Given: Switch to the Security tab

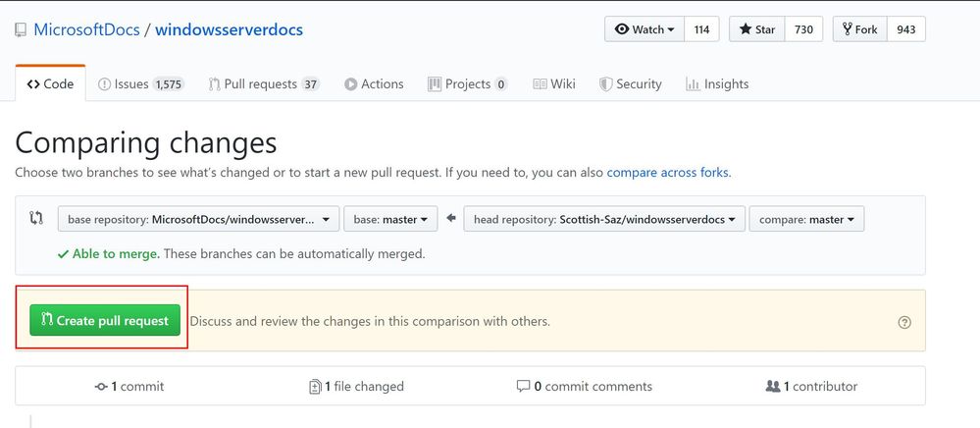Looking at the screenshot, I should (630, 83).
